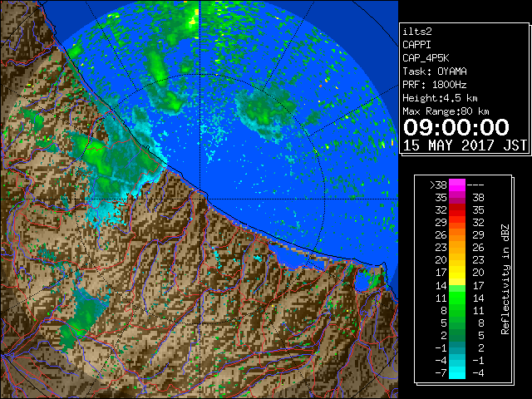
Task: Click the magenta >38 dBZ legend color
Action: 457,185
